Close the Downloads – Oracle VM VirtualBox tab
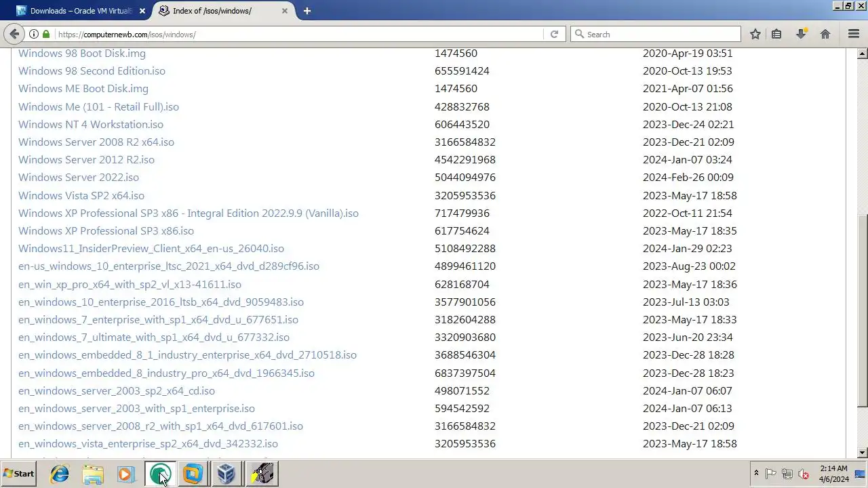Screen dimensions: 868x488 [142, 11]
